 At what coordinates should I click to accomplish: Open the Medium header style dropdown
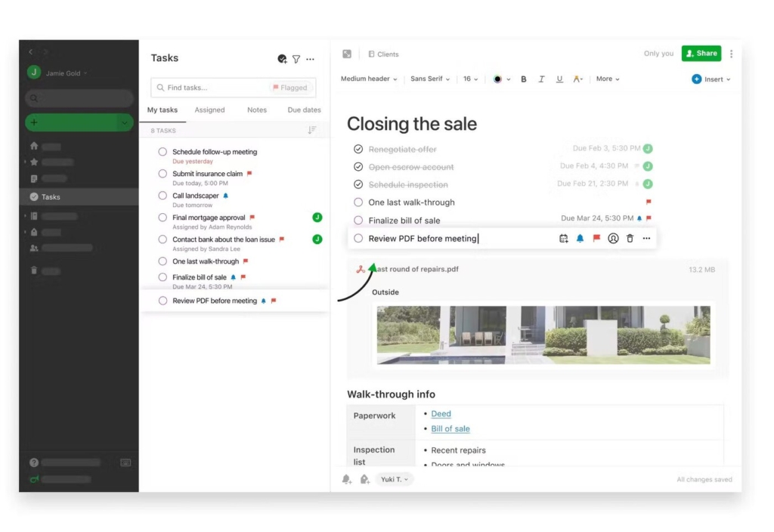[x=368, y=79]
